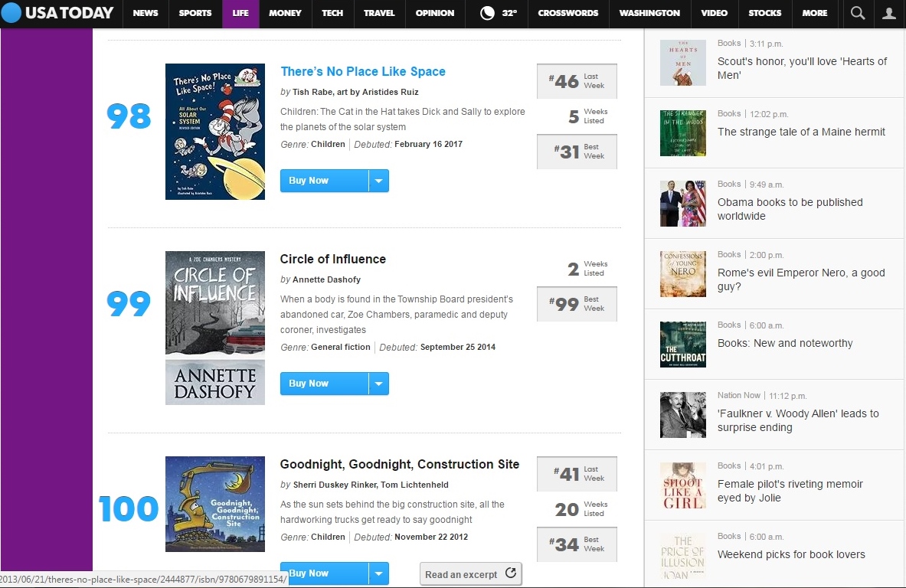Open the TECH section

[x=332, y=13]
